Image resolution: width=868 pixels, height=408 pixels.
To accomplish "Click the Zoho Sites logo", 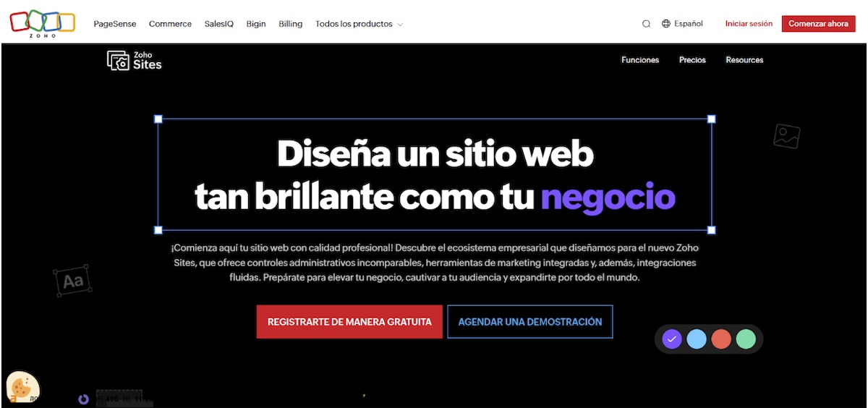I will [135, 61].
